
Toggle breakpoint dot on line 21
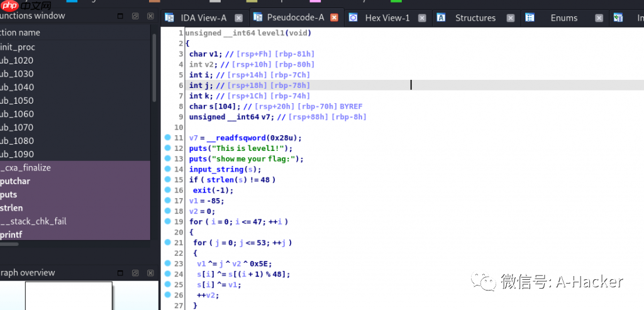[167, 242]
